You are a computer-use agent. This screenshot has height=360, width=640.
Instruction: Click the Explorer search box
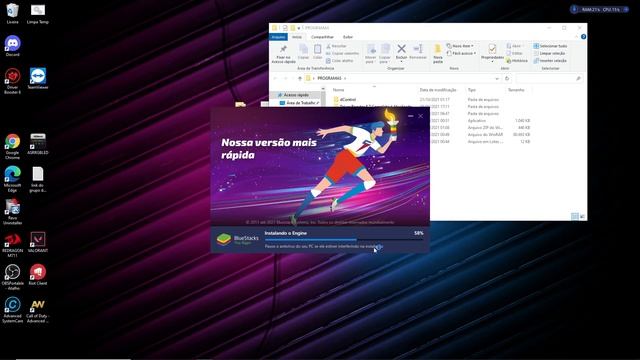click(x=549, y=78)
